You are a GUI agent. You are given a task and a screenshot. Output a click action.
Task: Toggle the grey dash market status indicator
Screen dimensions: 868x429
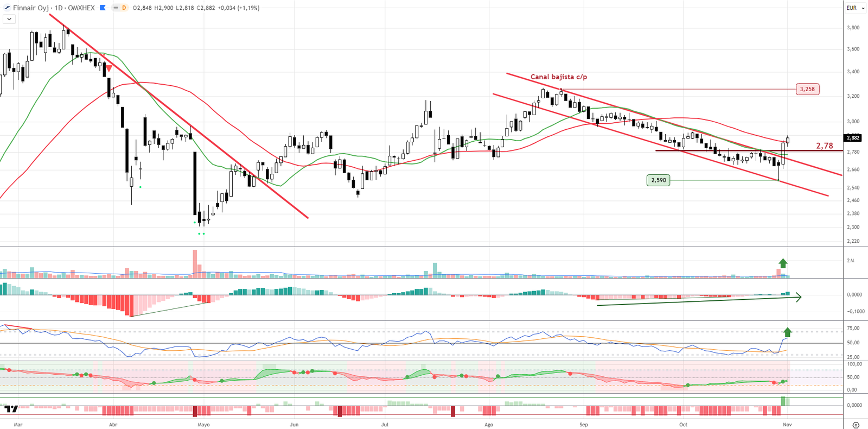click(116, 8)
